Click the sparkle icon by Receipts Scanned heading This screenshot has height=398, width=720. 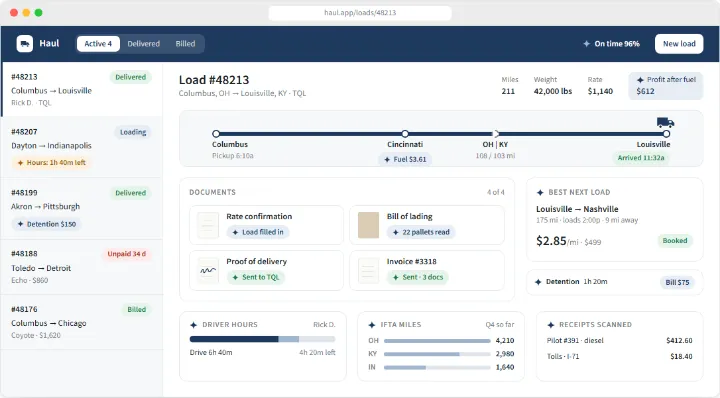coord(551,325)
